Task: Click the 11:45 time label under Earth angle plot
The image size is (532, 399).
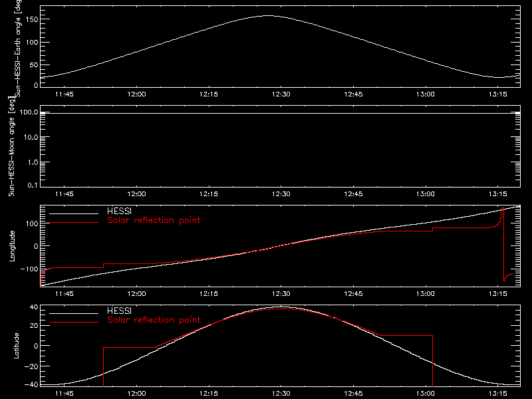Action: (x=64, y=94)
